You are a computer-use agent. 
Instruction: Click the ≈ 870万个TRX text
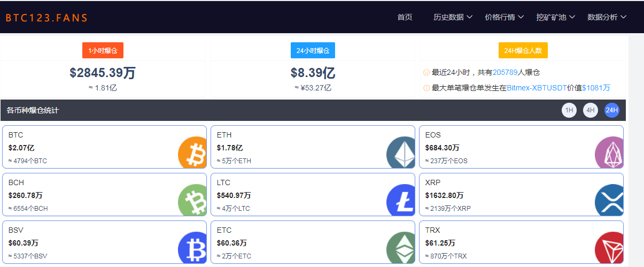446,256
